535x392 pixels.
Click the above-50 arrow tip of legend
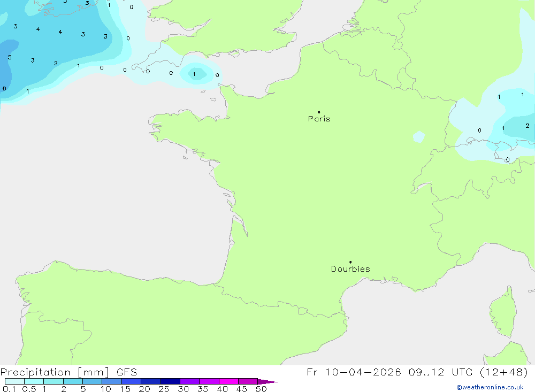(x=268, y=382)
